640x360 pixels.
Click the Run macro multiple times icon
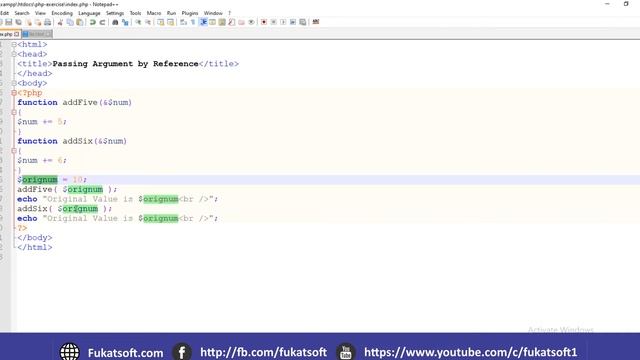[x=293, y=22]
